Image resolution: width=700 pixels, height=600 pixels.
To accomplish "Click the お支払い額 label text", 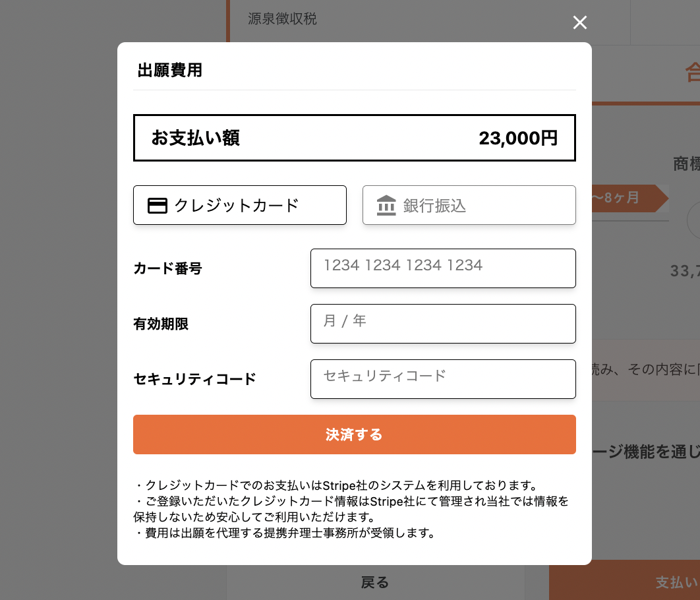I will coord(195,138).
